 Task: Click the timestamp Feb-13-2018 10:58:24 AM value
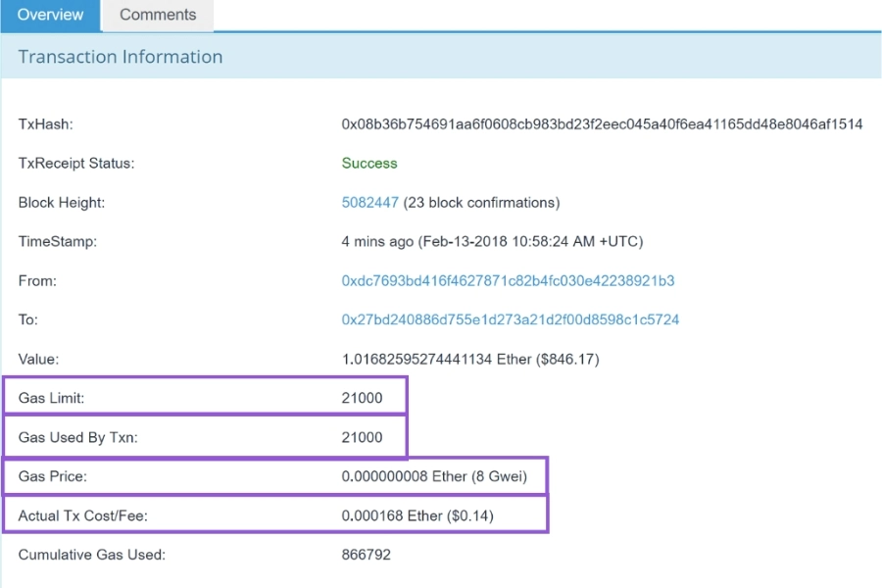point(492,241)
